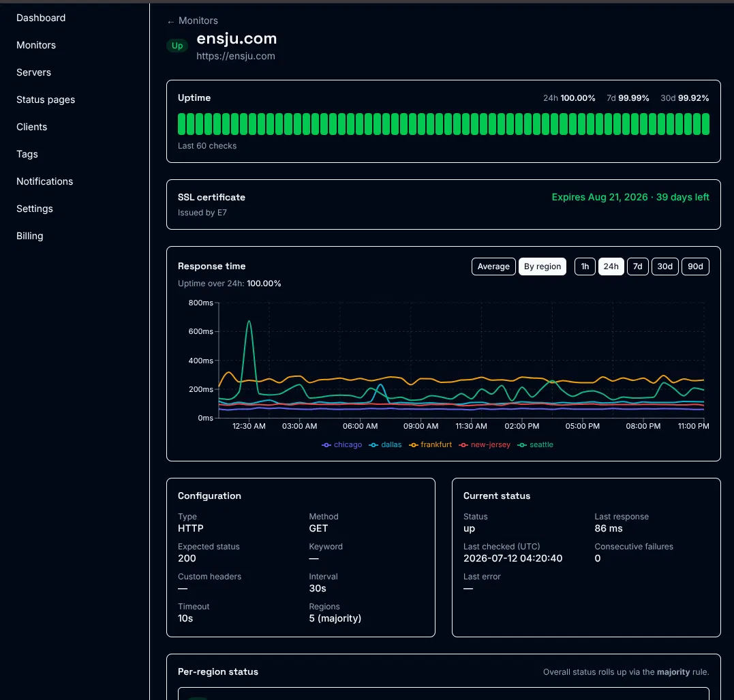Click the 11:00 PM x-axis label
Screen dimensions: 734x700
point(693,426)
